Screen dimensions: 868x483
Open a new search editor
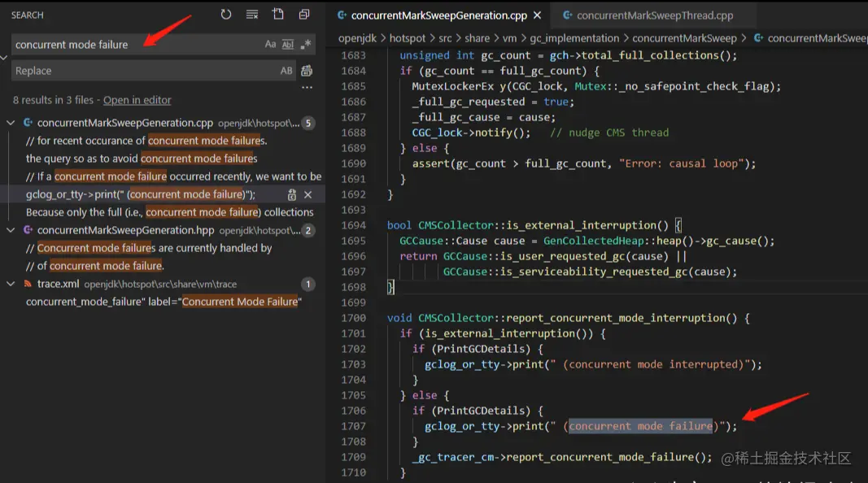pos(278,15)
